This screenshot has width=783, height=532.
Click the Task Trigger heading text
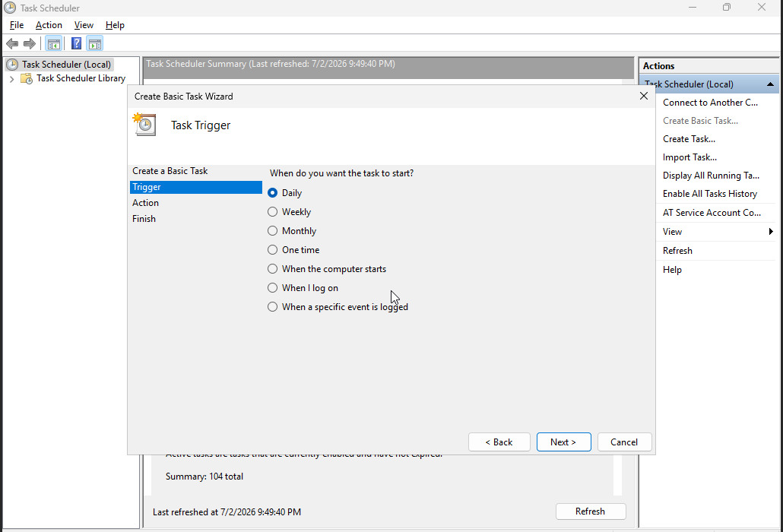pyautogui.click(x=201, y=125)
